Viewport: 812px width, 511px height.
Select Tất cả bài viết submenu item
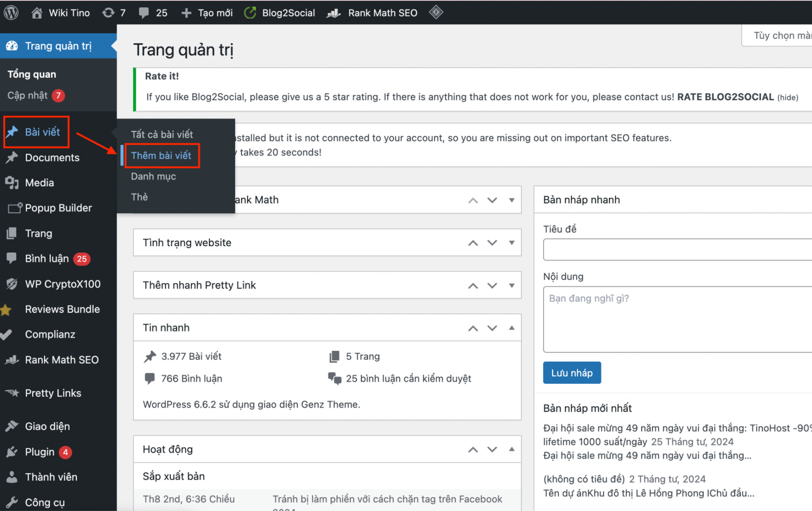[x=162, y=135]
